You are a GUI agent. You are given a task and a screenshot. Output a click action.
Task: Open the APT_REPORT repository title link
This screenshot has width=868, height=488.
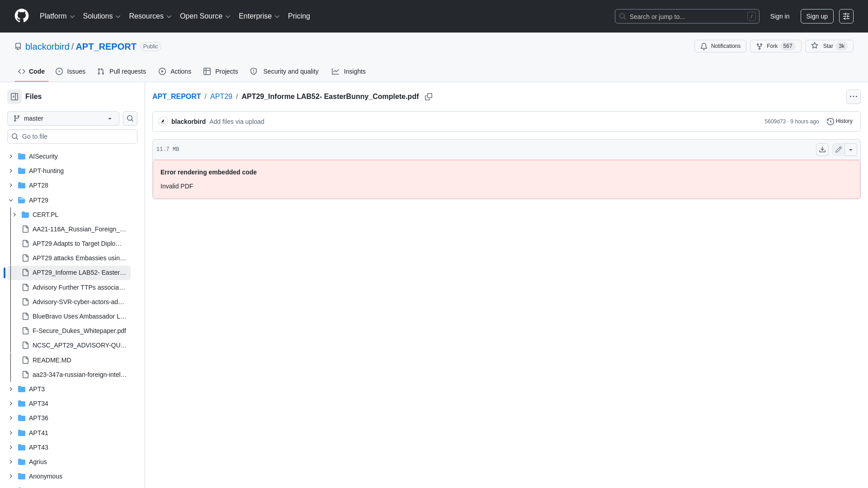[106, 47]
